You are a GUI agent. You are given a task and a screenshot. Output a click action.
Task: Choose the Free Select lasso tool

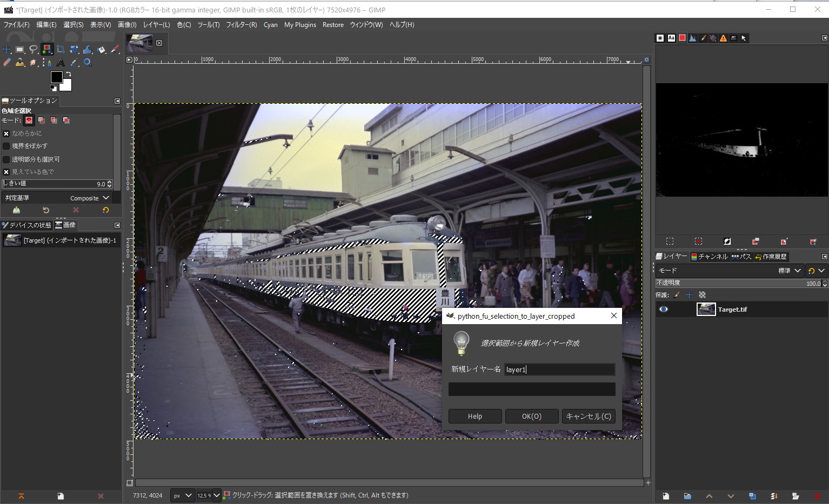pyautogui.click(x=34, y=50)
